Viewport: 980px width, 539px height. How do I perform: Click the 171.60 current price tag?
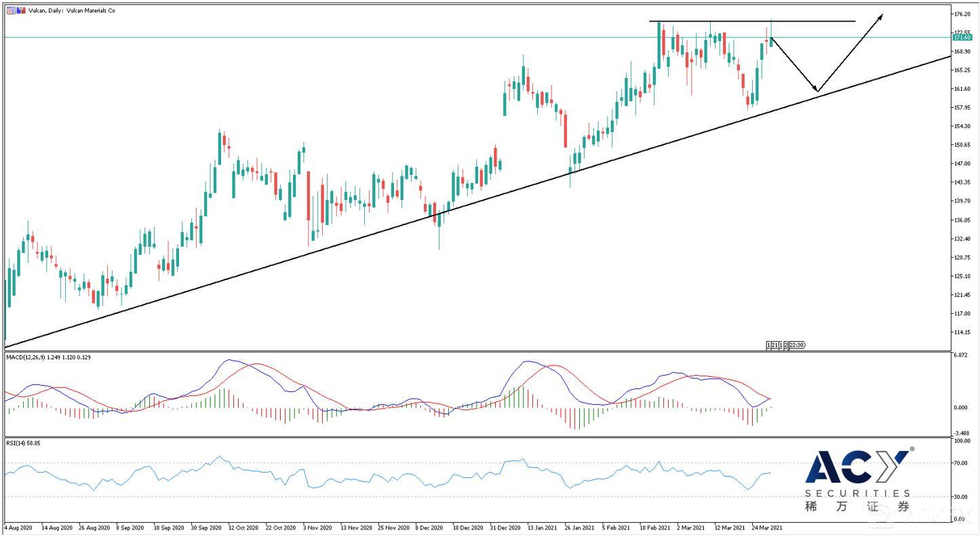pos(962,38)
